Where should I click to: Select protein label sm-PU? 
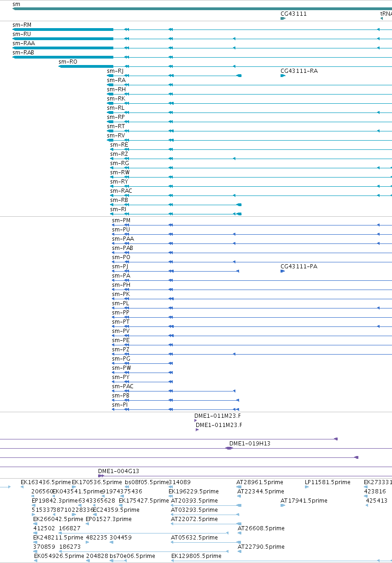121,230
